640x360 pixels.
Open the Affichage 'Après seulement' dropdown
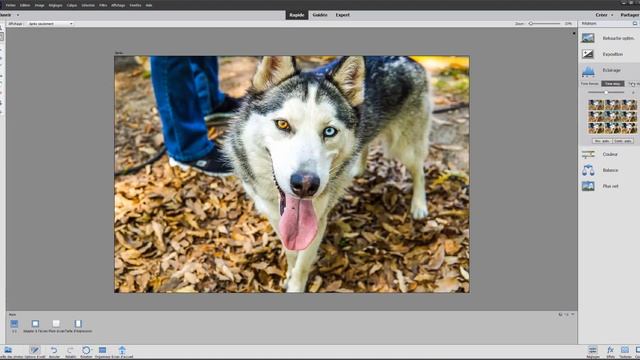pos(50,24)
